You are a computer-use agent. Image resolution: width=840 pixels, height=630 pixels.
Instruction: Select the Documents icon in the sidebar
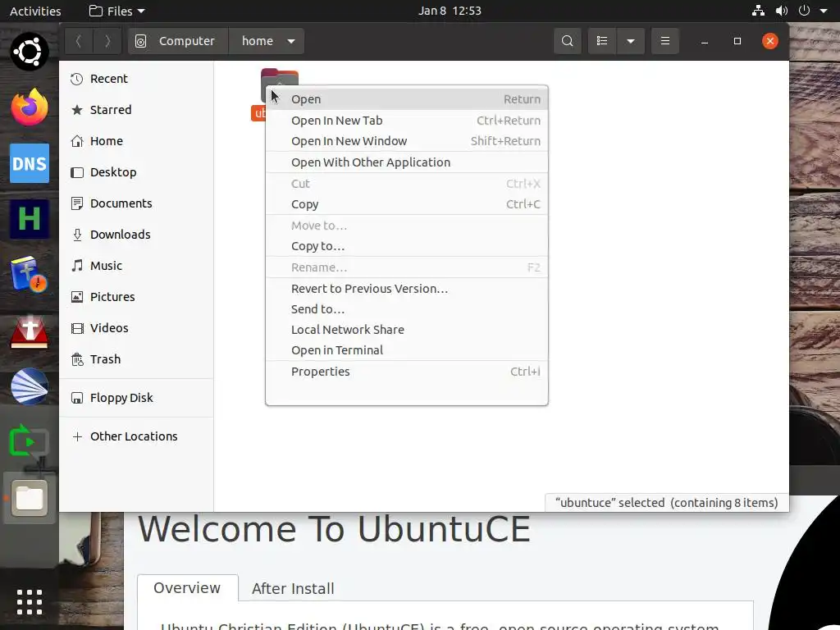(77, 203)
